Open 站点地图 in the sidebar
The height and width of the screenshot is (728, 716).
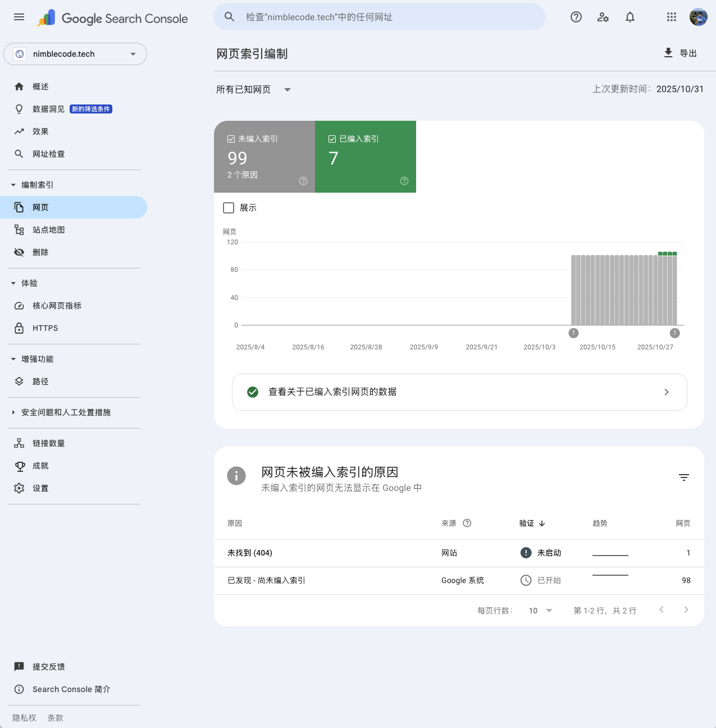[x=49, y=230]
